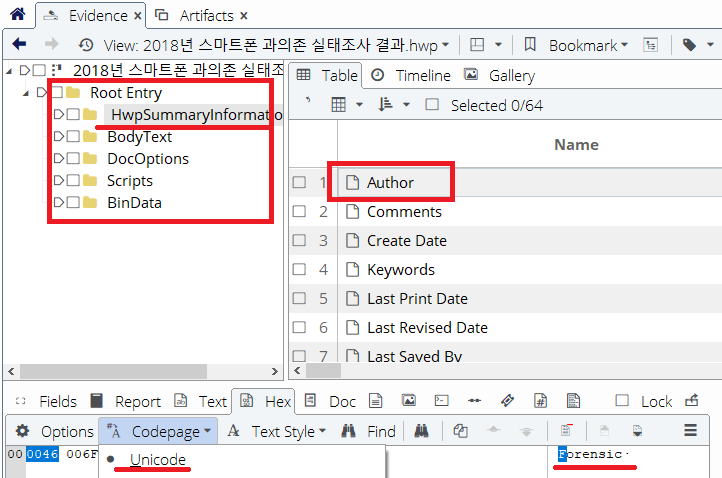
Task: Click the Bookmark icon in the toolbar
Action: (x=530, y=45)
